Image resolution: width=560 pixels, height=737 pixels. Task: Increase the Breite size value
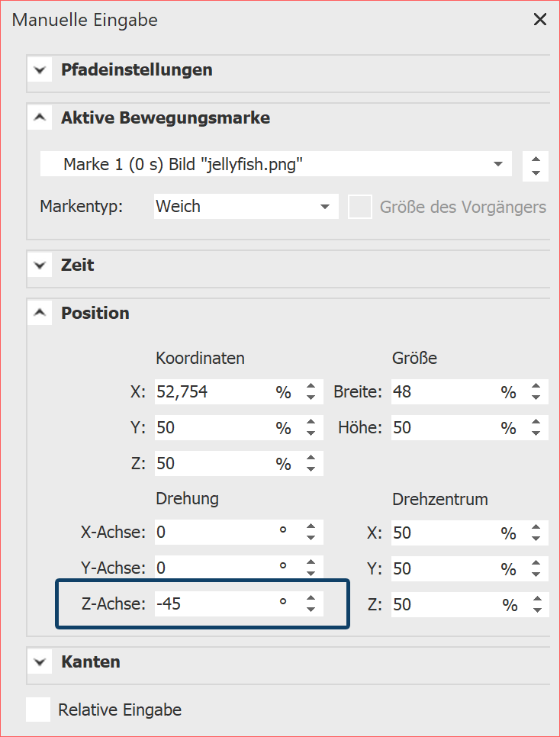(536, 387)
